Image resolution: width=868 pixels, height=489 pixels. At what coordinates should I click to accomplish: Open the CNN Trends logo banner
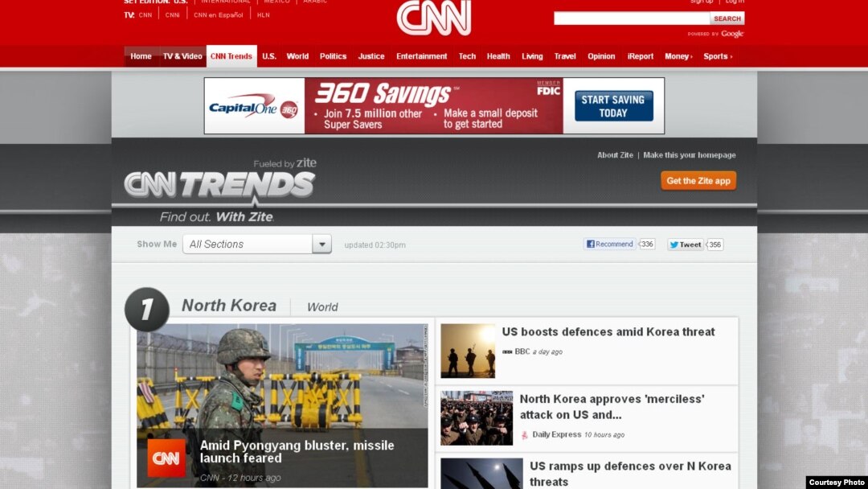[219, 184]
